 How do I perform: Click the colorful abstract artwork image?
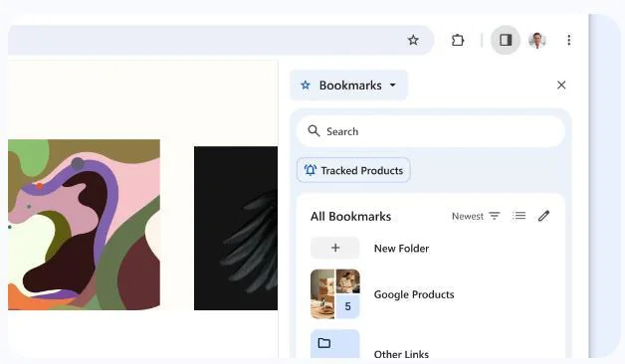click(85, 225)
